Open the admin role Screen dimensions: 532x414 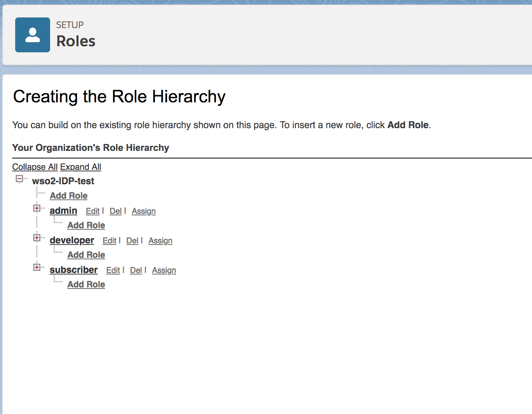click(63, 211)
